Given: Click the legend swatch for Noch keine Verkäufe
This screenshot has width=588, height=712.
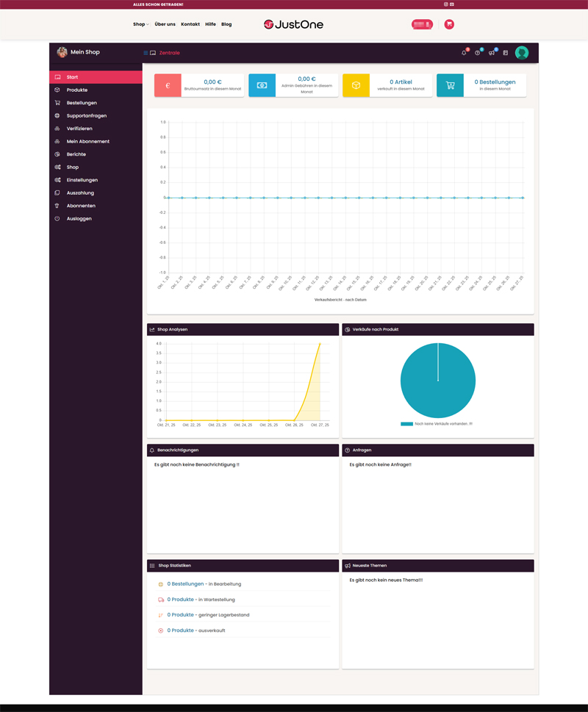Looking at the screenshot, I should pos(406,423).
